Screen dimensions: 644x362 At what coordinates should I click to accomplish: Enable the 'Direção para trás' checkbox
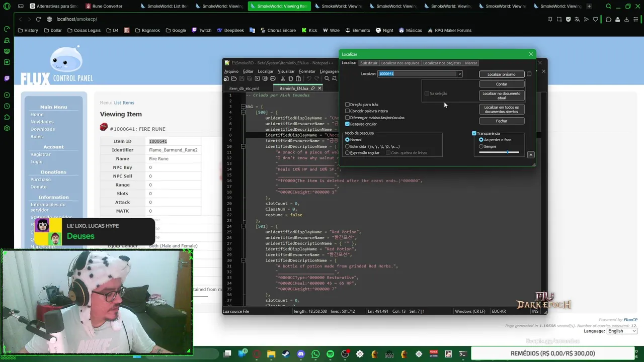pyautogui.click(x=347, y=105)
